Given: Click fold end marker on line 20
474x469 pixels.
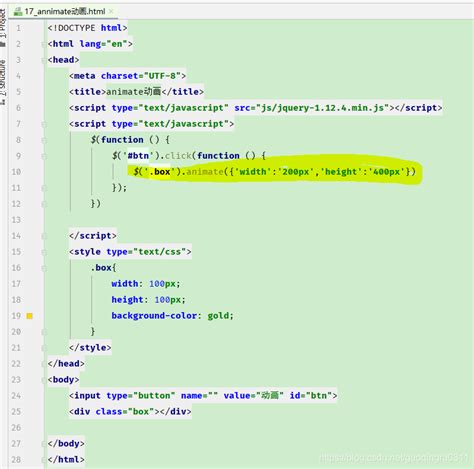Looking at the screenshot, I should (x=44, y=332).
